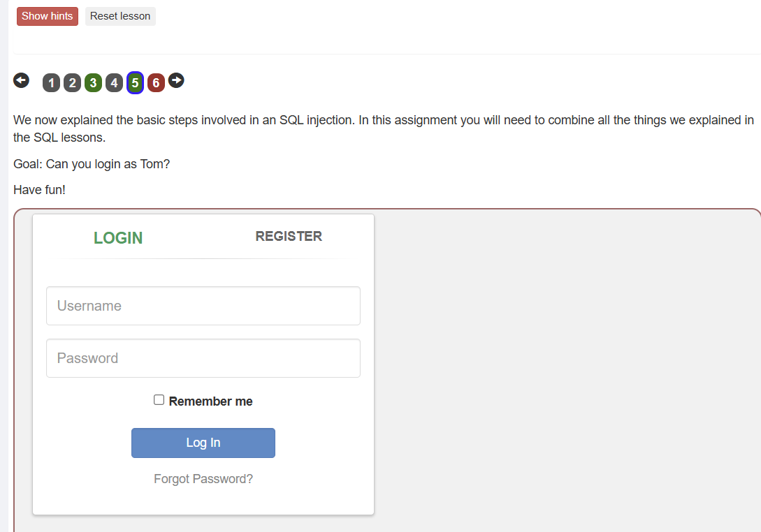This screenshot has width=761, height=532.
Task: Submit with the Log In button
Action: (x=203, y=443)
